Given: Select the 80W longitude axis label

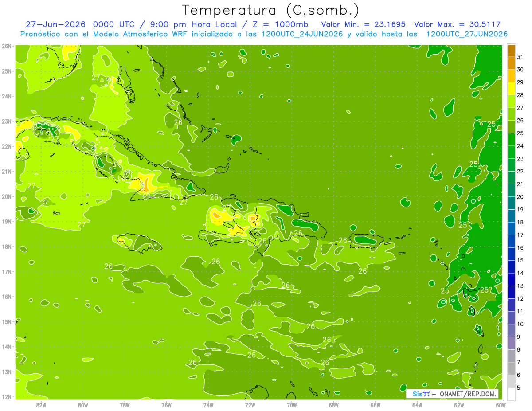Looking at the screenshot, I should (83, 405).
